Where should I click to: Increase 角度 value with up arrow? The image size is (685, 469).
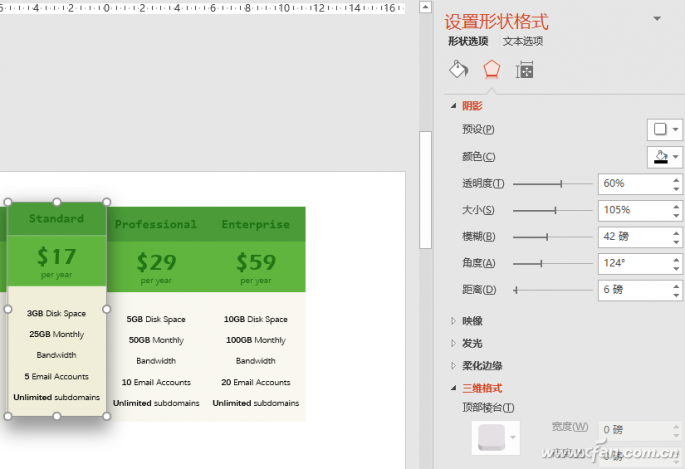tap(676, 259)
